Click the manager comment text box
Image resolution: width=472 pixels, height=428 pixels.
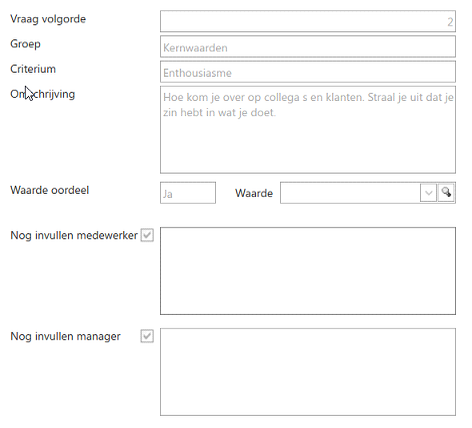[308, 372]
